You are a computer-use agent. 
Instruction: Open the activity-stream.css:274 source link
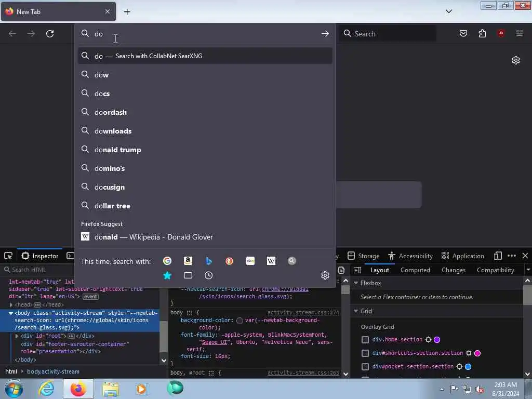click(303, 312)
